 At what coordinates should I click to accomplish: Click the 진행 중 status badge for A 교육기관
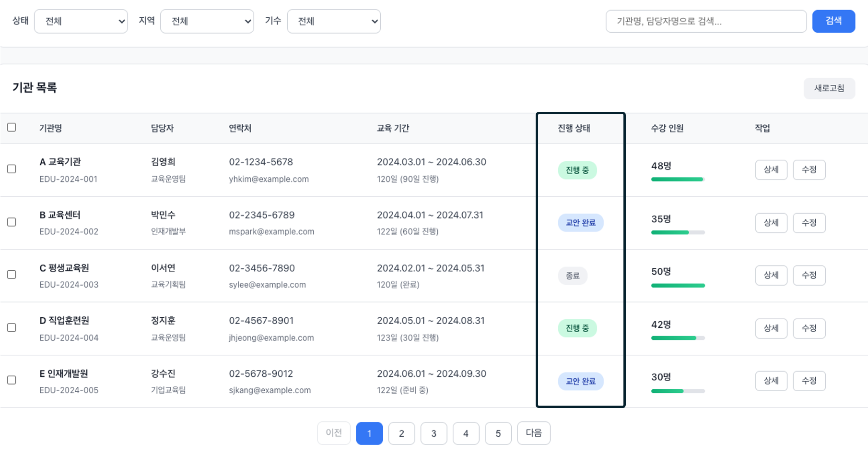click(x=577, y=169)
